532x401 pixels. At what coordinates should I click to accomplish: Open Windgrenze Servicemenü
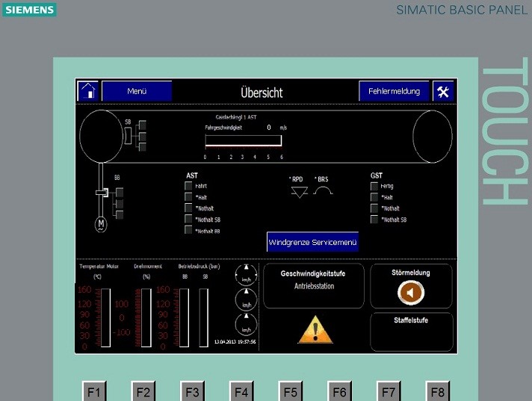pyautogui.click(x=312, y=243)
